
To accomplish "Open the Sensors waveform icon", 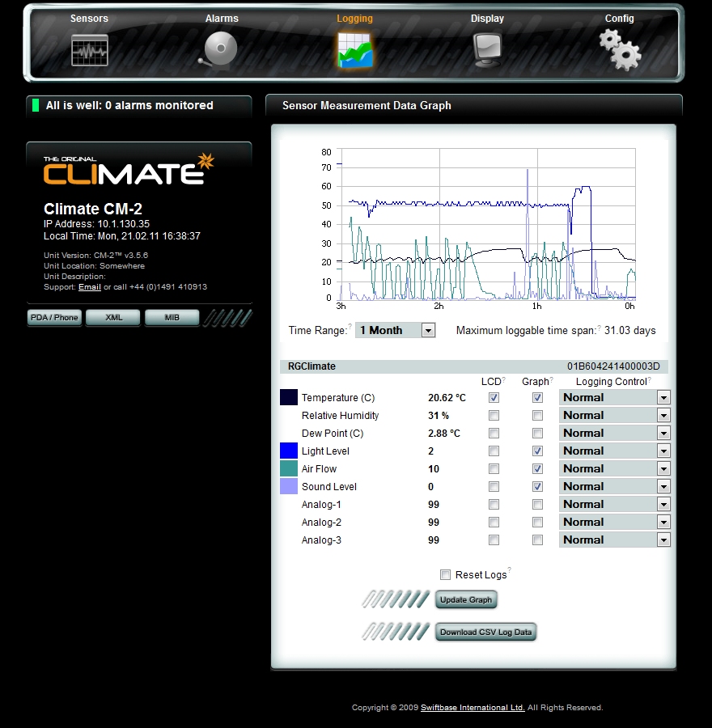I will pyautogui.click(x=90, y=50).
